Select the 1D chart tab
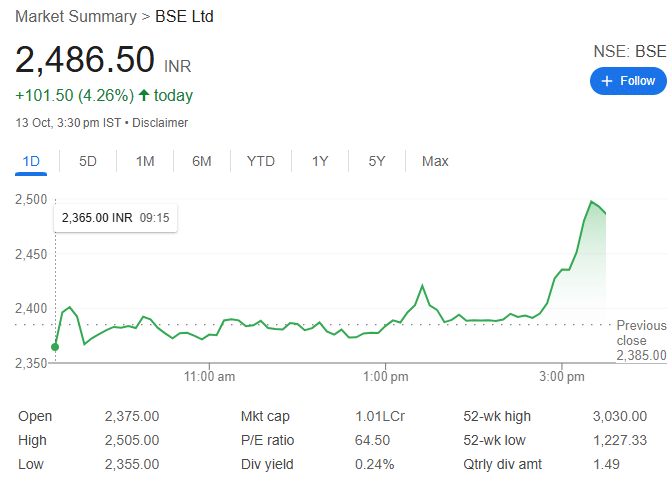Viewport: 671px width, 486px height. point(31,161)
